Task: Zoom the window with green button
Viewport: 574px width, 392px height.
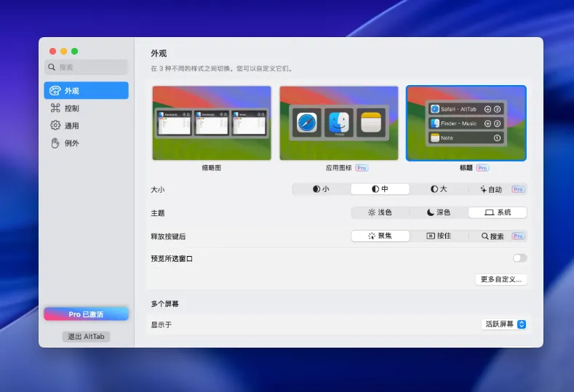Action: (x=75, y=51)
